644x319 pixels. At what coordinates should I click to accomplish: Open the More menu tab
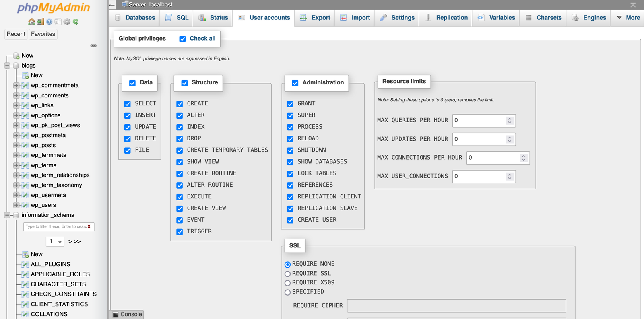tap(628, 18)
